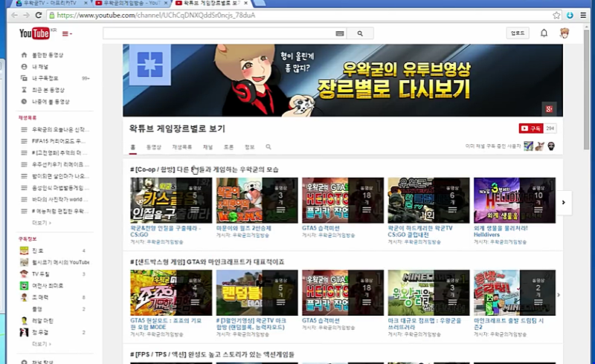Click the skull mask subscriber avatar
The height and width of the screenshot is (364, 595).
(551, 146)
